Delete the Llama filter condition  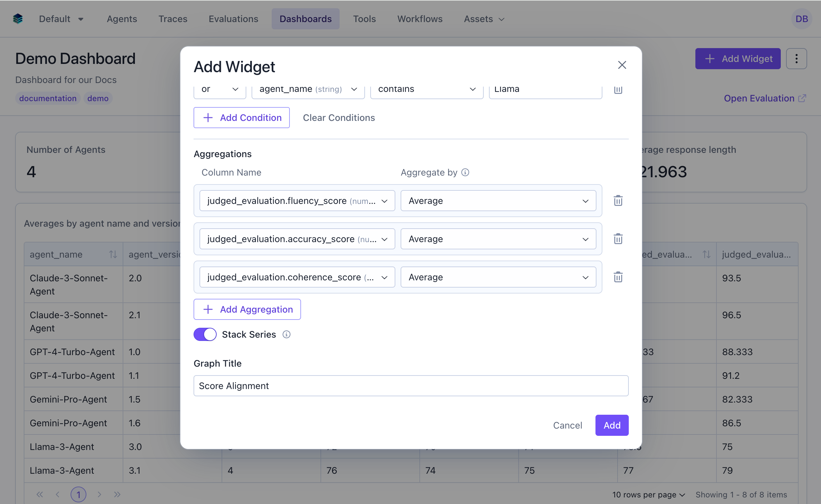click(618, 89)
